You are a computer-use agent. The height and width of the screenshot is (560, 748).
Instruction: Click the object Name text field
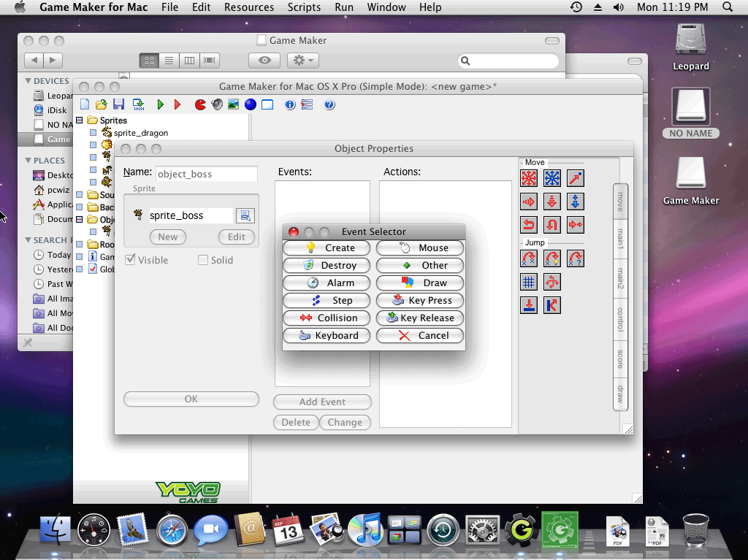pos(207,174)
